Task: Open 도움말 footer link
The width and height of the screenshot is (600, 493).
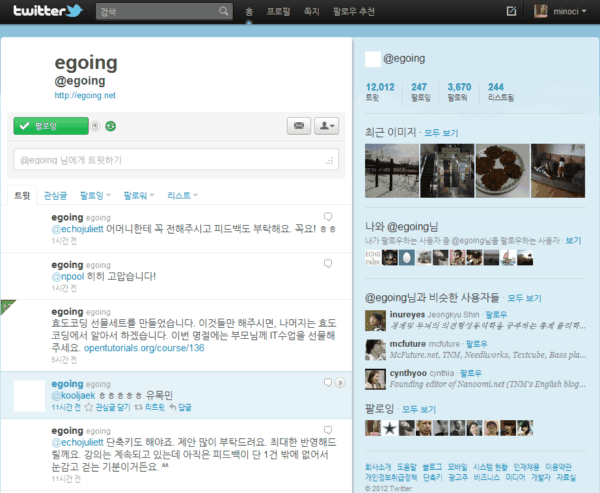Action: 406,467
